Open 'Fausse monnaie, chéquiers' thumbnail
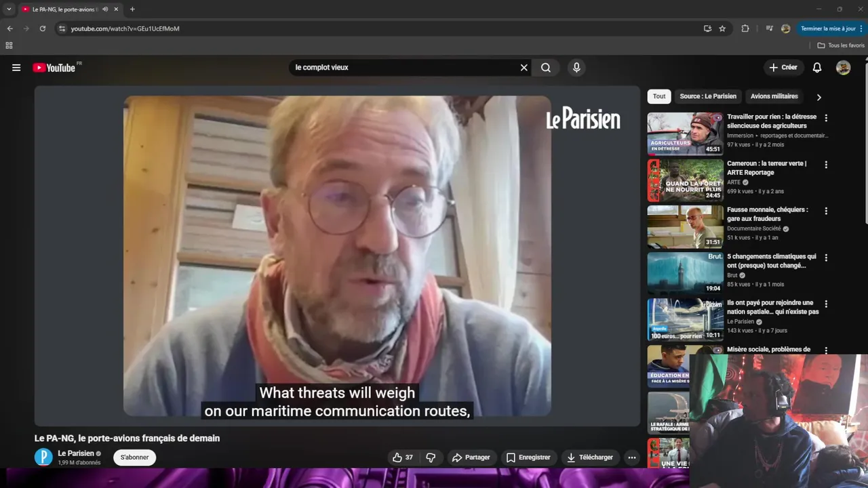Viewport: 868px width, 488px height. [685, 226]
